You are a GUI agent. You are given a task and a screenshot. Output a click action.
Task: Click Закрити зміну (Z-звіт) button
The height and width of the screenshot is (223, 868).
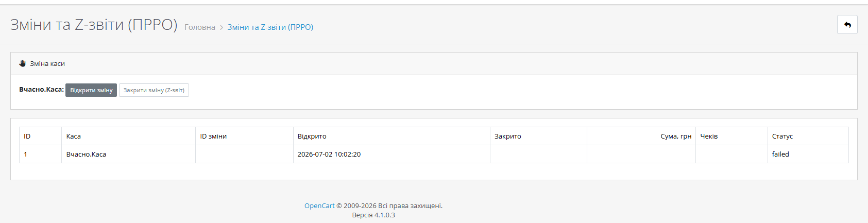point(154,90)
